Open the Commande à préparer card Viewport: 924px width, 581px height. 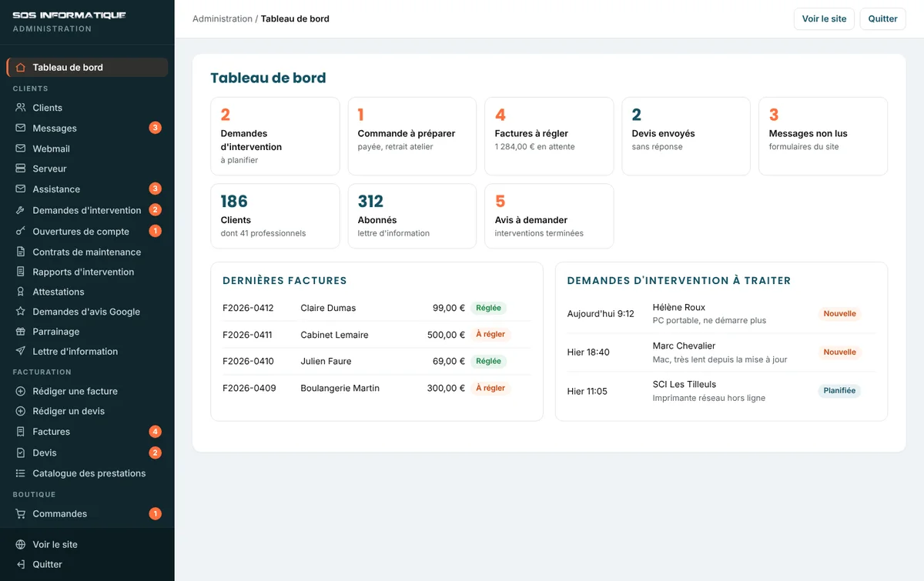[412, 136]
